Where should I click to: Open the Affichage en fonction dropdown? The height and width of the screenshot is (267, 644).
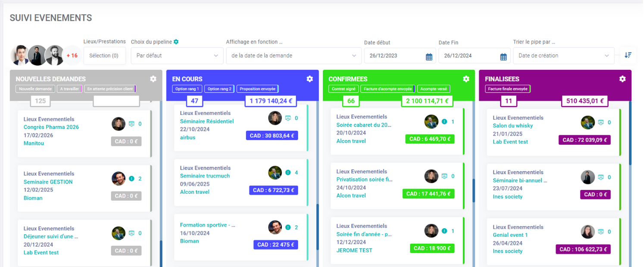pyautogui.click(x=293, y=56)
